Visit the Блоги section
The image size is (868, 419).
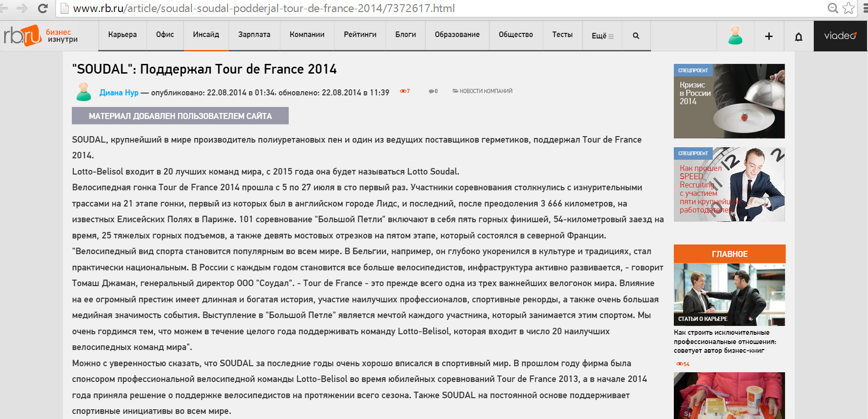pyautogui.click(x=405, y=35)
